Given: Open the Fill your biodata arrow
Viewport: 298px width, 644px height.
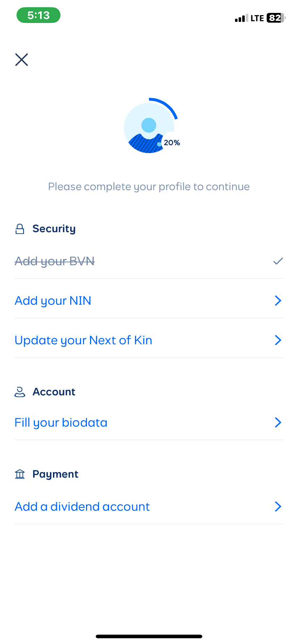Looking at the screenshot, I should coord(278,422).
